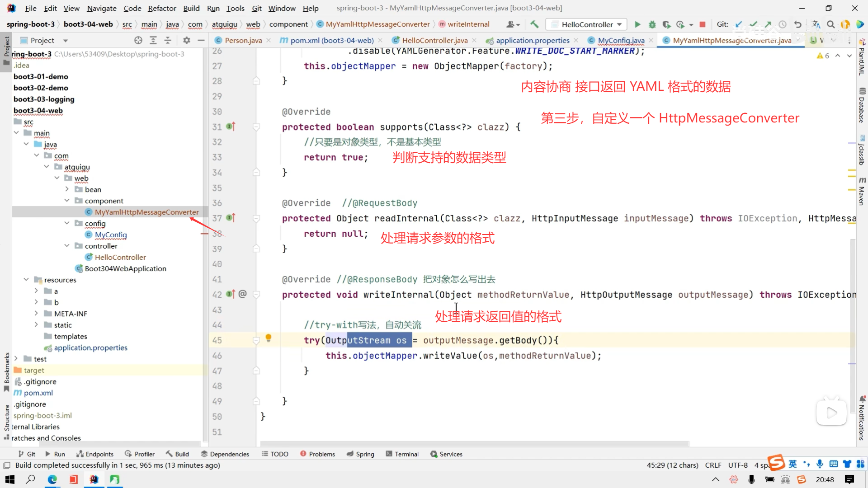Toggle the lightbulb intention on line 45
The height and width of the screenshot is (488, 868).
tap(268, 338)
